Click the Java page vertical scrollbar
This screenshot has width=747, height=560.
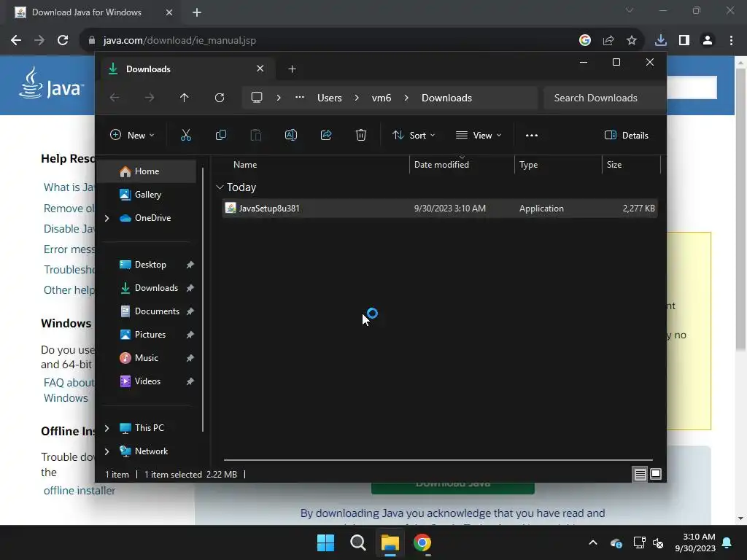tap(740, 209)
